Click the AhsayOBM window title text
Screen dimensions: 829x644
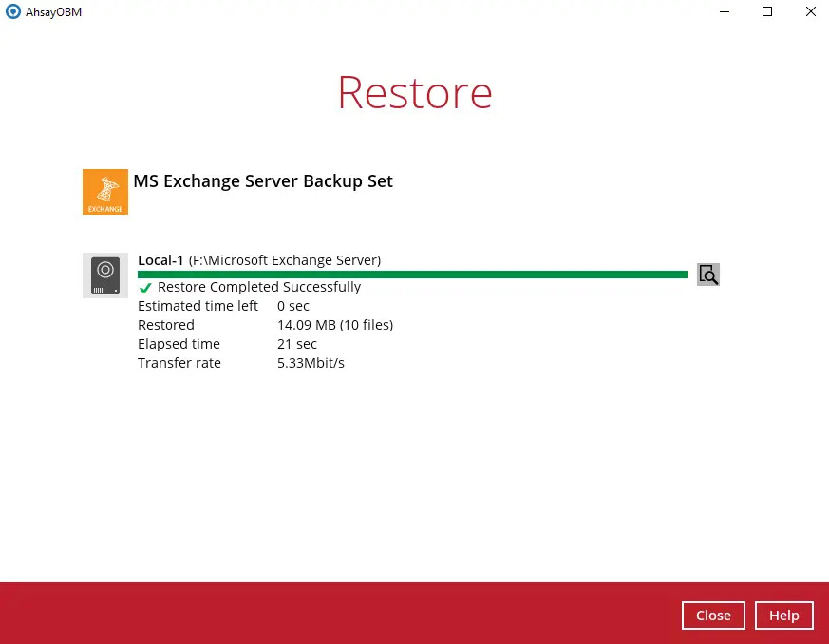pyautogui.click(x=52, y=12)
